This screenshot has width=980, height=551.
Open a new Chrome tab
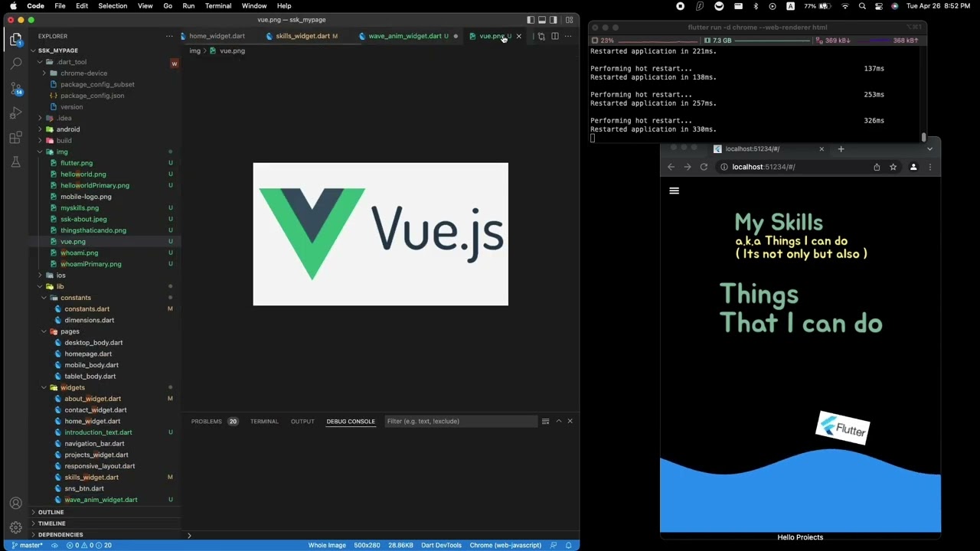pyautogui.click(x=841, y=148)
